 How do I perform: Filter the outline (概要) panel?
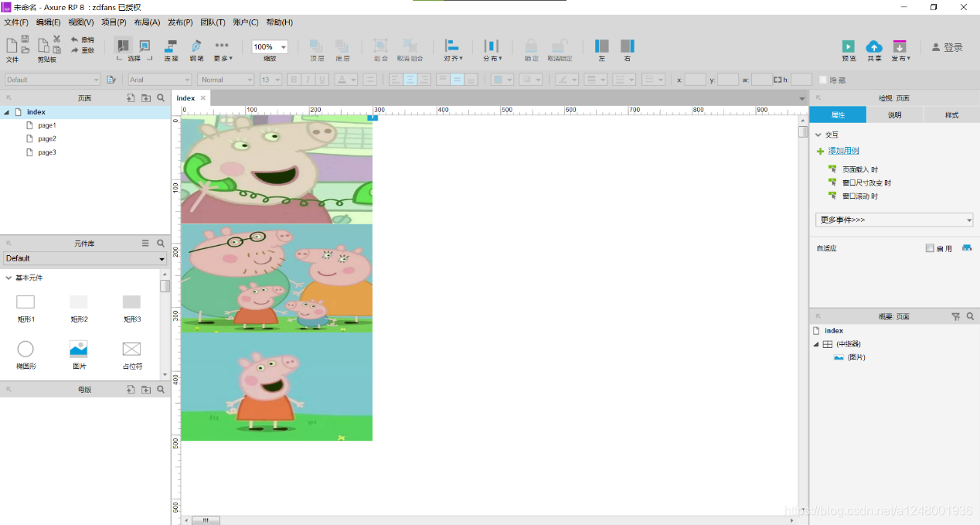point(955,316)
